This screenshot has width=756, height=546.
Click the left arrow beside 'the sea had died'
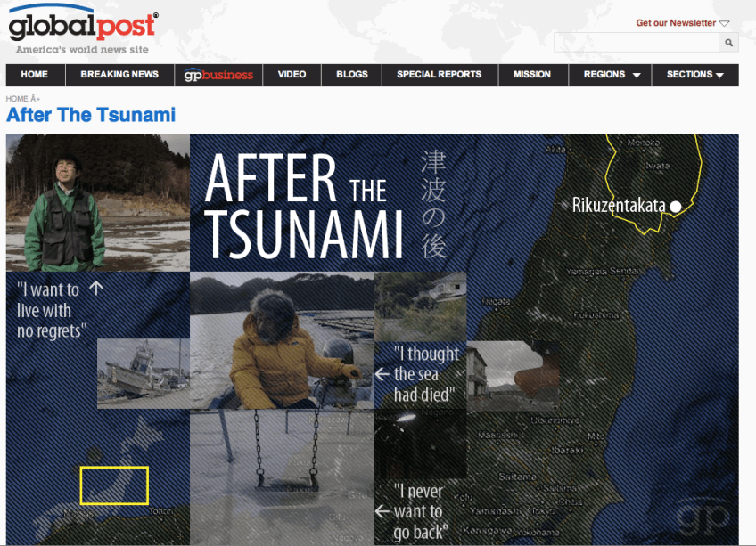(x=382, y=374)
